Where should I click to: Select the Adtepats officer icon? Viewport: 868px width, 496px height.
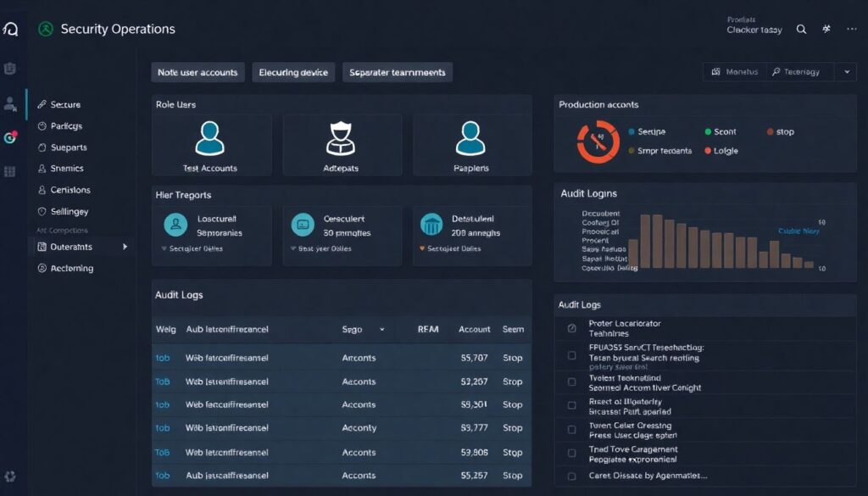tap(341, 138)
